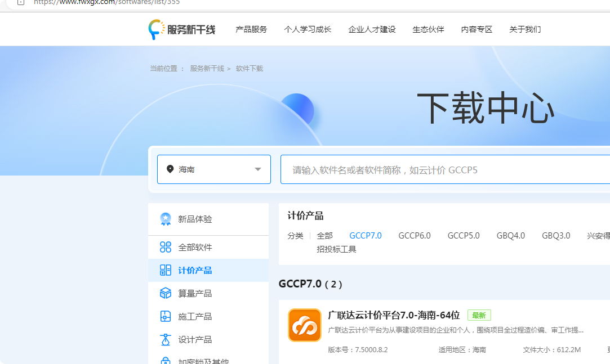Viewport: 610px width, 364px height.
Task: Select 设计产品 in the sidebar
Action: tap(208, 339)
